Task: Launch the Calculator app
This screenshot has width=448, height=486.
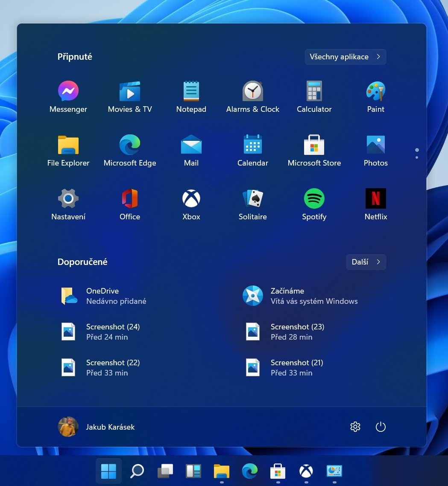Action: pyautogui.click(x=314, y=97)
